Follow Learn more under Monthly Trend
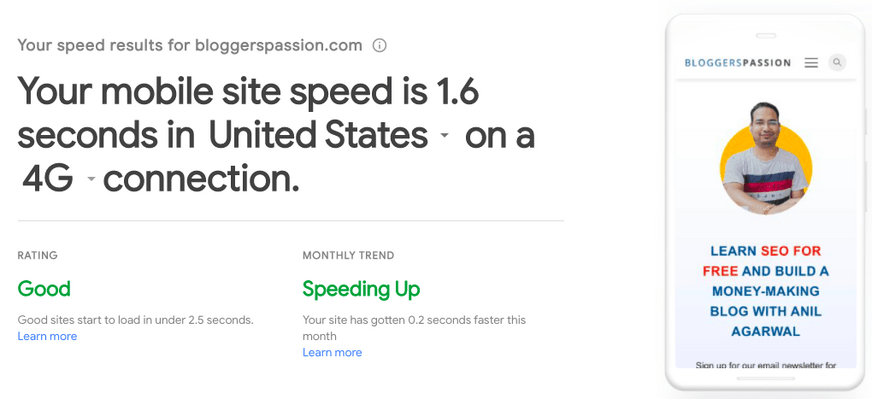 [x=332, y=352]
